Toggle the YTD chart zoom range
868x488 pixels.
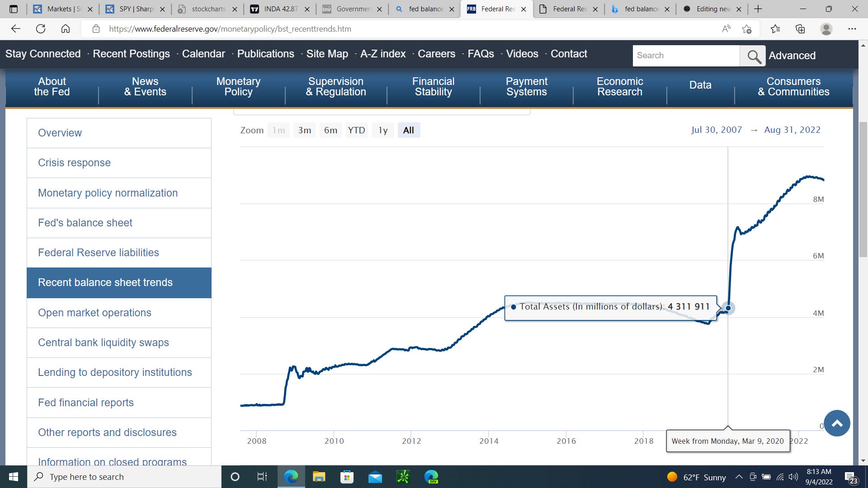coord(356,130)
